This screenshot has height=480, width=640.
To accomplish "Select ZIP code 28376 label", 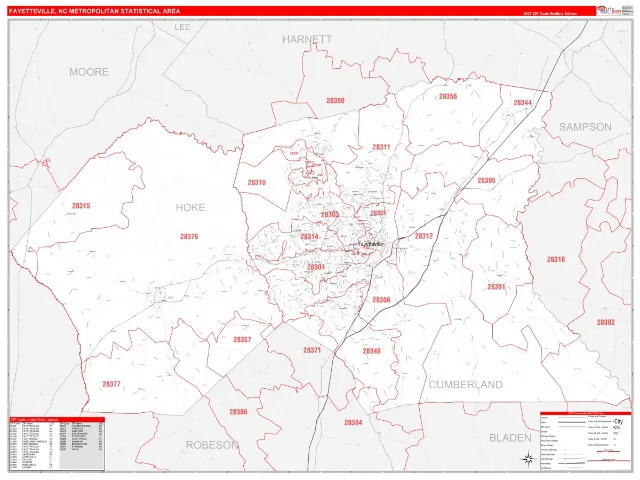I will (x=189, y=236).
